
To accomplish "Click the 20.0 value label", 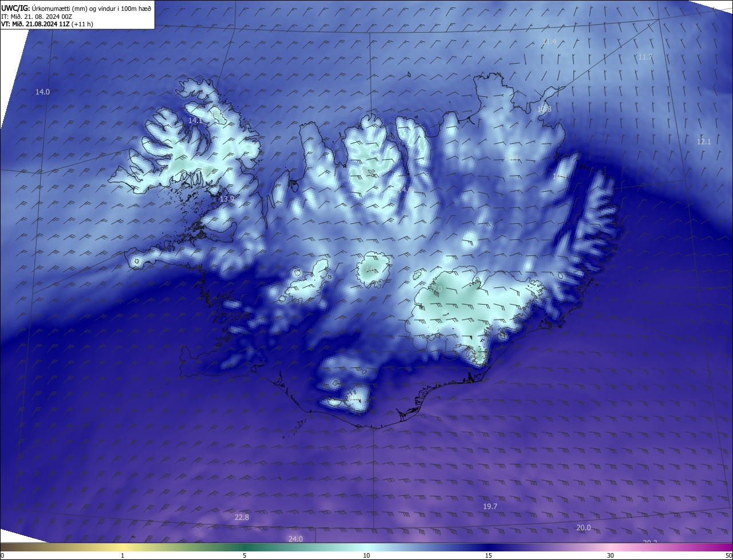I will point(584,527).
